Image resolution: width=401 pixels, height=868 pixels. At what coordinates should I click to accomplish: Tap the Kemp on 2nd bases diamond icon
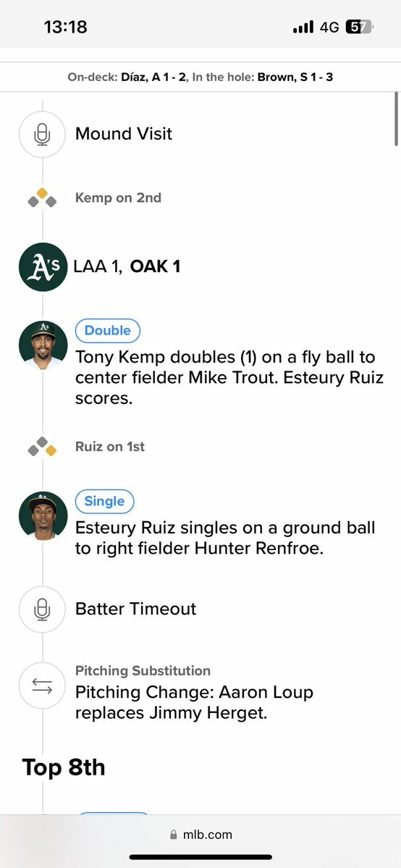tap(43, 198)
